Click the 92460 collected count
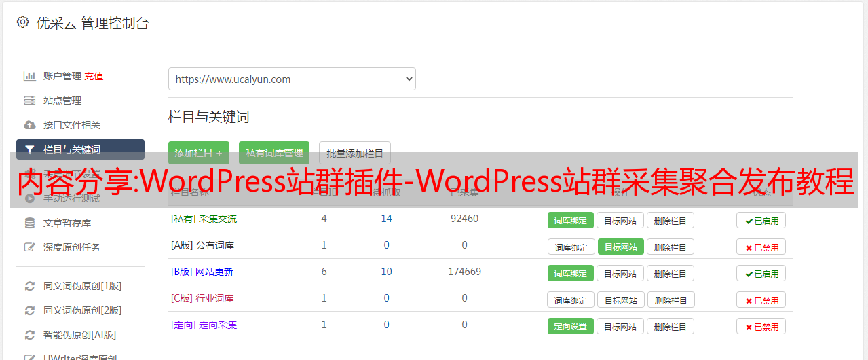The image size is (868, 360). 464,219
